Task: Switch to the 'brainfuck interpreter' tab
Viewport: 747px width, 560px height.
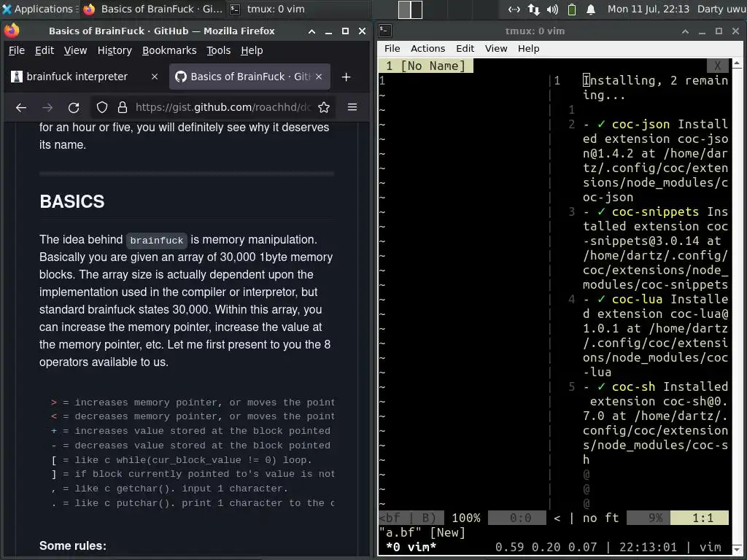Action: tap(86, 77)
